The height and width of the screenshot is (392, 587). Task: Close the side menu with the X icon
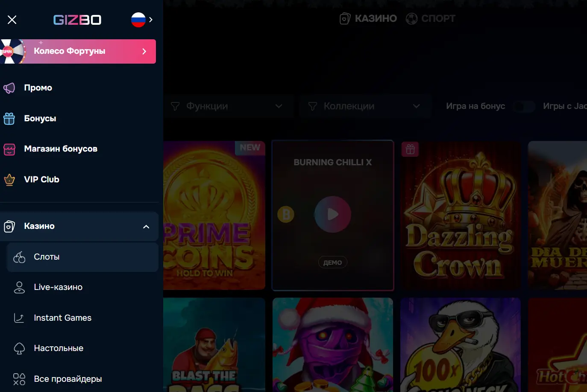point(12,20)
